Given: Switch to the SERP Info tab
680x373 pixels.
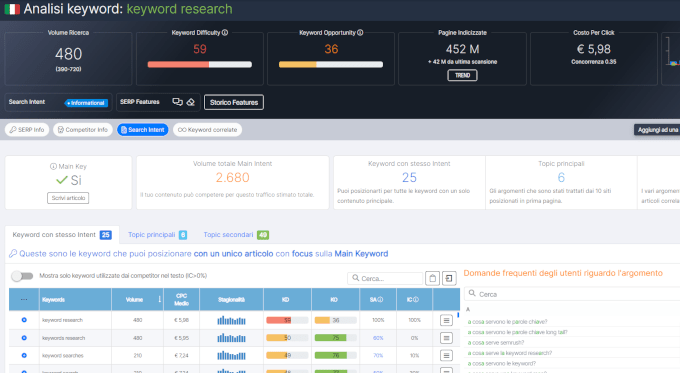Looking at the screenshot, I should click(x=27, y=130).
